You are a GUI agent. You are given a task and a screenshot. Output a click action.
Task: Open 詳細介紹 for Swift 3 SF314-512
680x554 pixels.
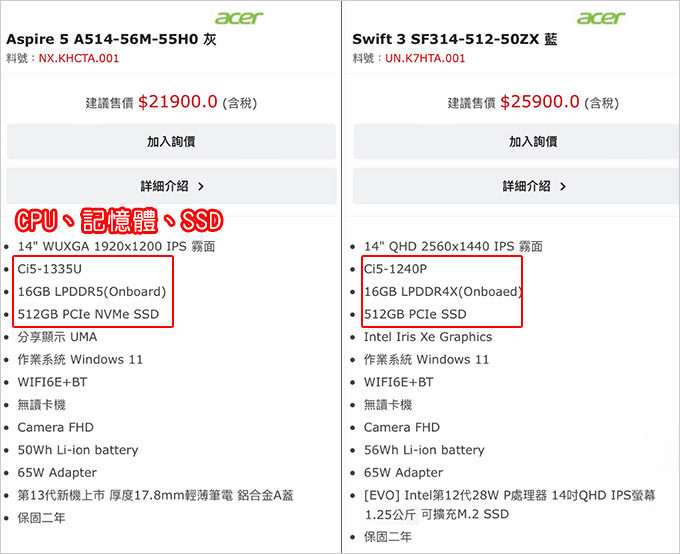coord(516,186)
